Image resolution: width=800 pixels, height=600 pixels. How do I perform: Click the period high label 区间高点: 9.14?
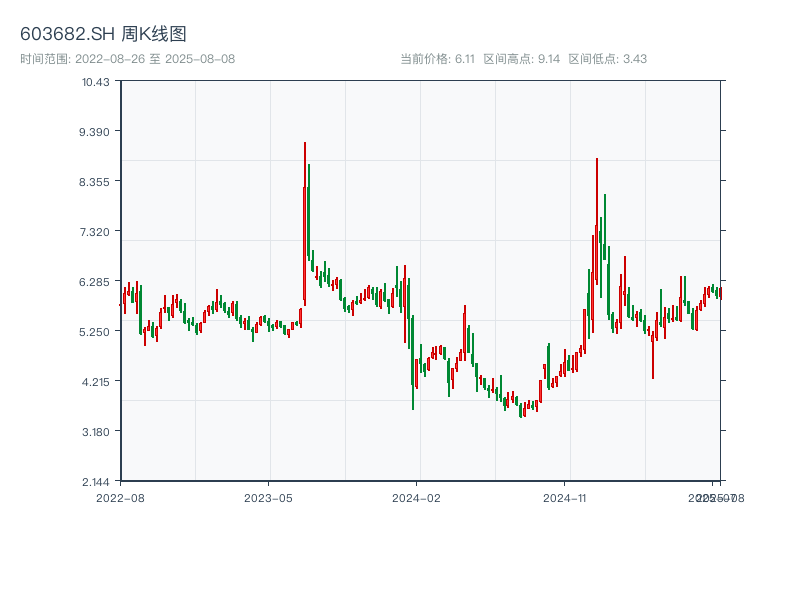(x=521, y=59)
